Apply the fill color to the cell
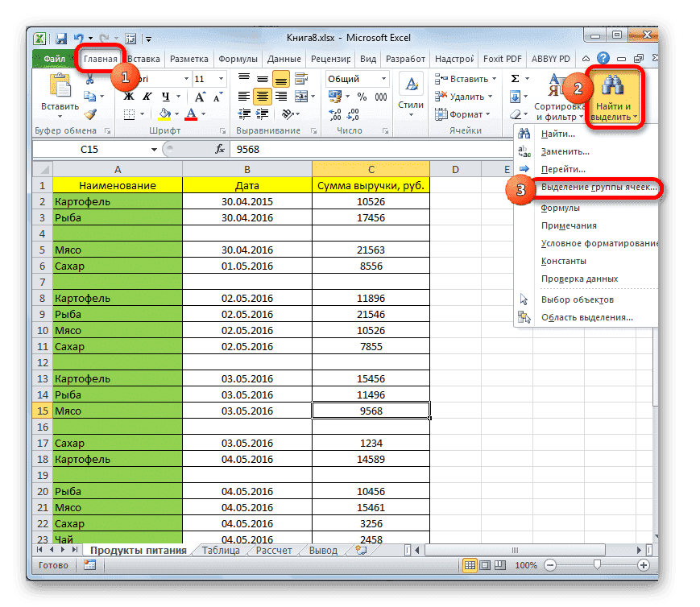The height and width of the screenshot is (607, 700). 163,114
